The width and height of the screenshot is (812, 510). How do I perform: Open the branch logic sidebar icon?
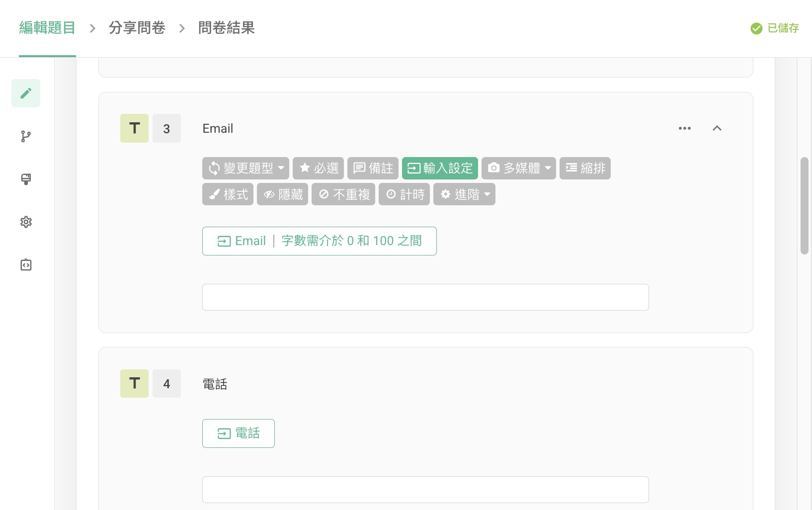(26, 136)
